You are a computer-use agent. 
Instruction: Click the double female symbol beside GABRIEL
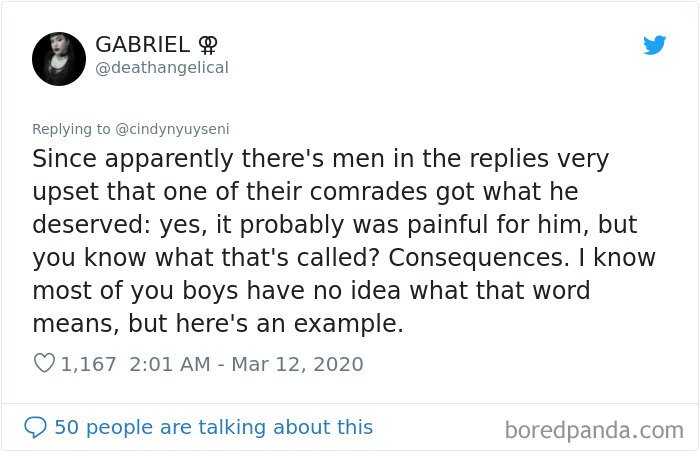click(208, 45)
